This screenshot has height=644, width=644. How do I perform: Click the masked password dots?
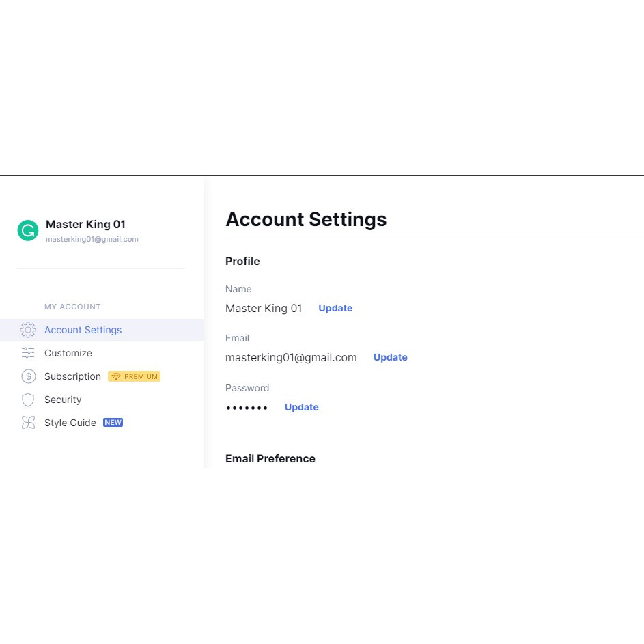pyautogui.click(x=247, y=408)
